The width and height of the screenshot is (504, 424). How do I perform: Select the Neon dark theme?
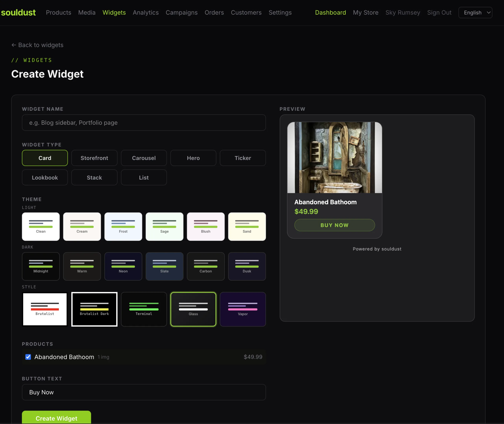(123, 266)
